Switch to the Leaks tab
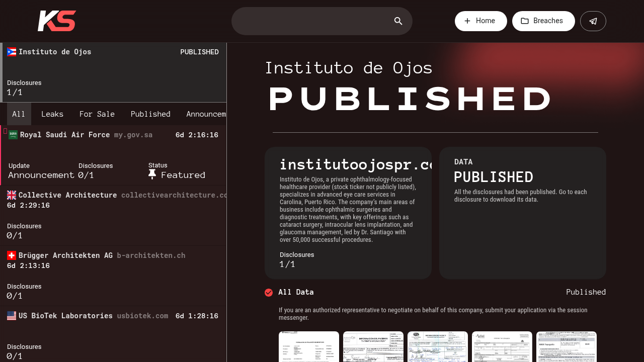 pyautogui.click(x=52, y=114)
